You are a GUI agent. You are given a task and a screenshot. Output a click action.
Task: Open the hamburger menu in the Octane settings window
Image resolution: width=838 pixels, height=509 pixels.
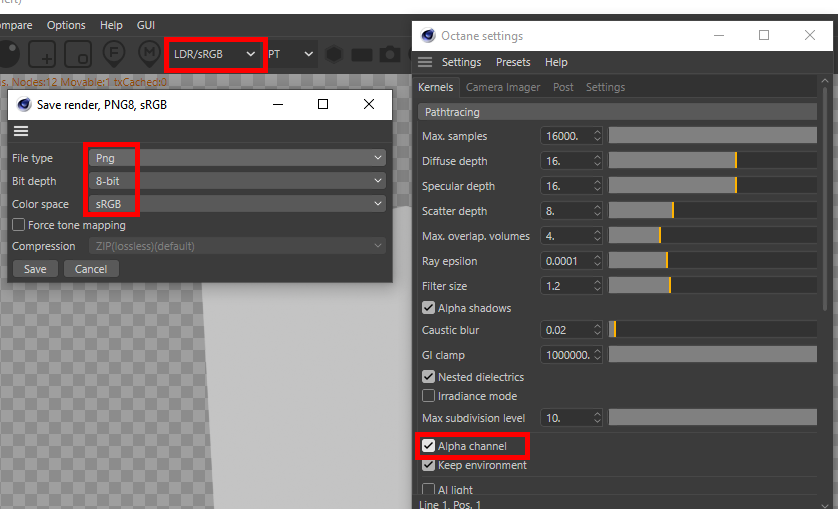(x=425, y=62)
